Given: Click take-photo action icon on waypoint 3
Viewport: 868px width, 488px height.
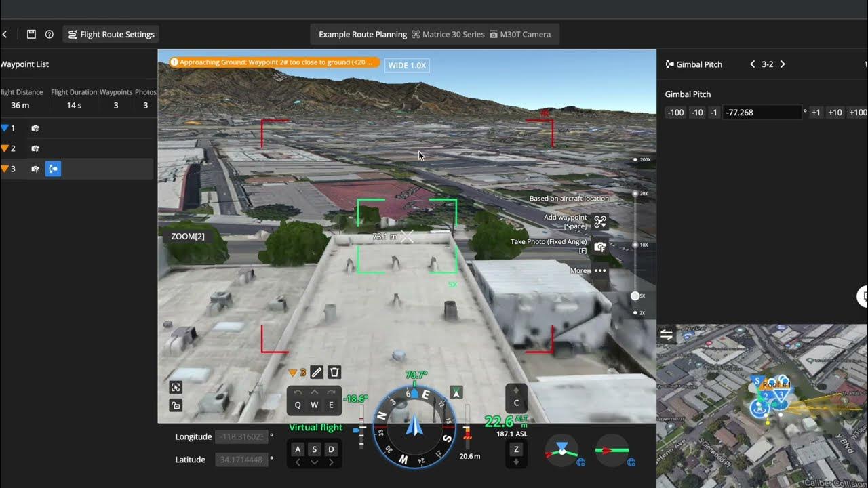Looking at the screenshot, I should click(x=35, y=169).
